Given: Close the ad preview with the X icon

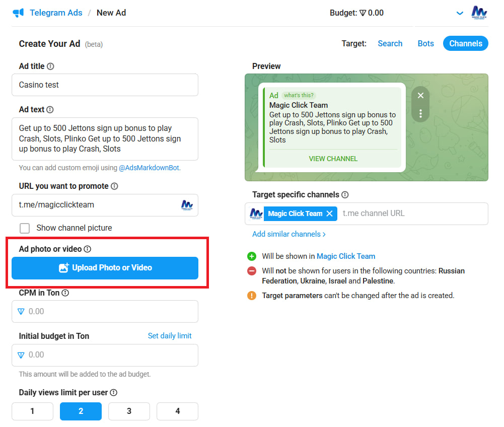Looking at the screenshot, I should pos(420,96).
